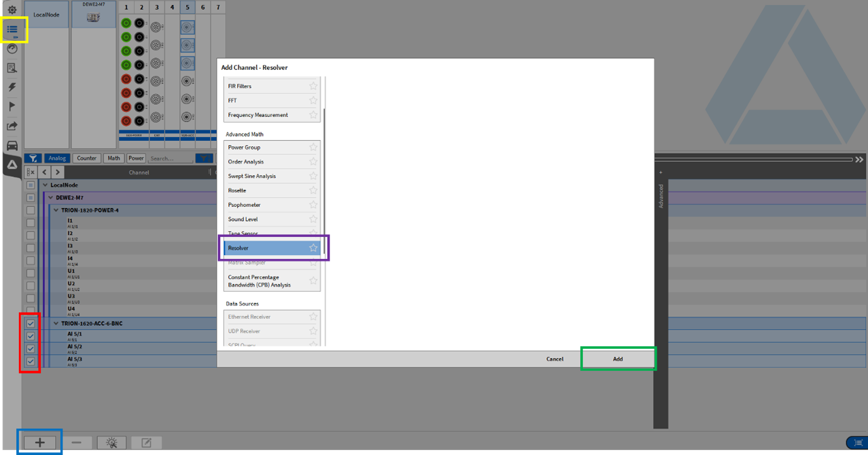Viewport: 868px width, 455px height.
Task: Check the U1 channel checkbox
Action: pyautogui.click(x=30, y=273)
